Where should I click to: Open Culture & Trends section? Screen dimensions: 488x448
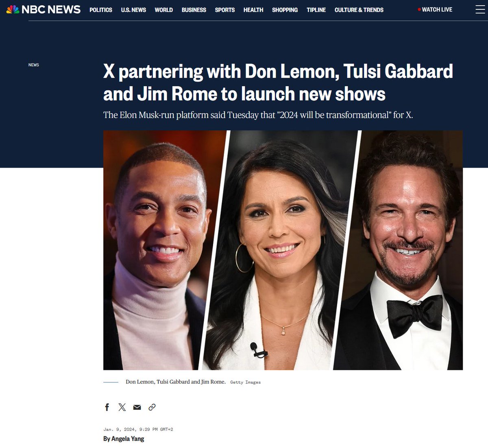click(359, 10)
